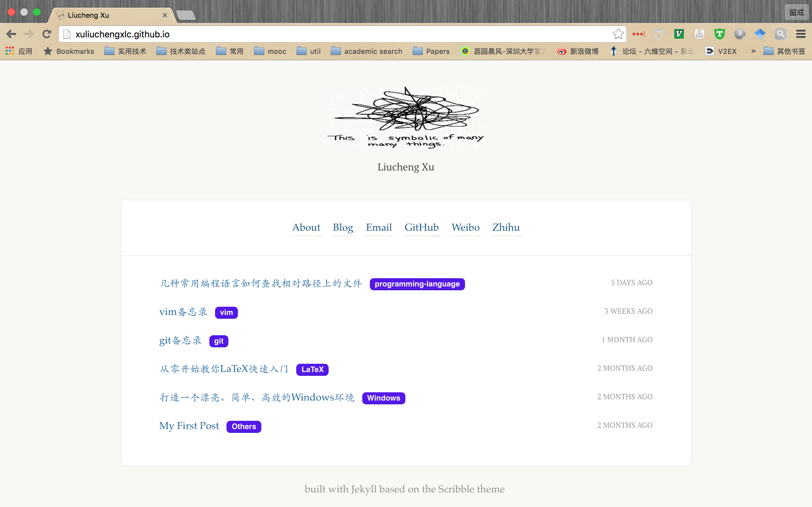This screenshot has height=507, width=812.
Task: Click the git备忘录 blog post
Action: [x=181, y=340]
